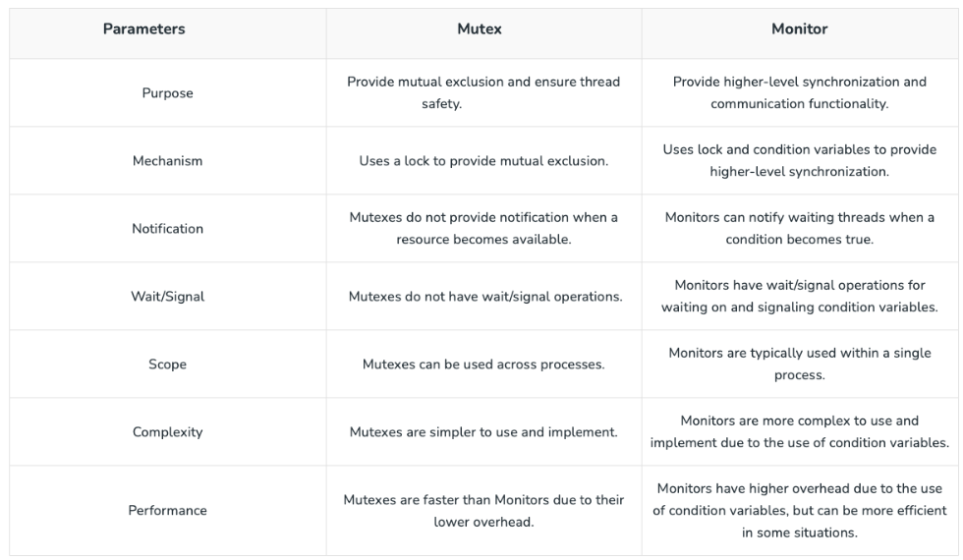Click 'Mutexes are simpler to use' cell

pos(483,431)
